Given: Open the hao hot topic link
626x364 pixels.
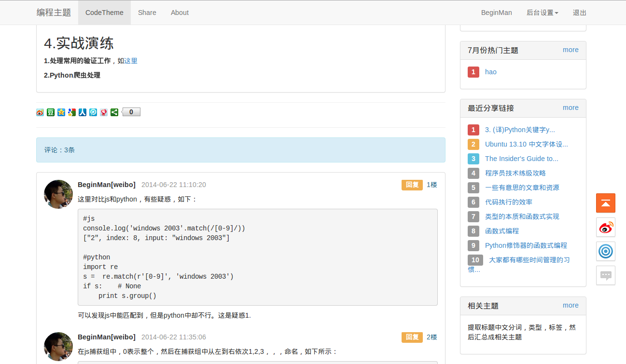Looking at the screenshot, I should coord(491,72).
